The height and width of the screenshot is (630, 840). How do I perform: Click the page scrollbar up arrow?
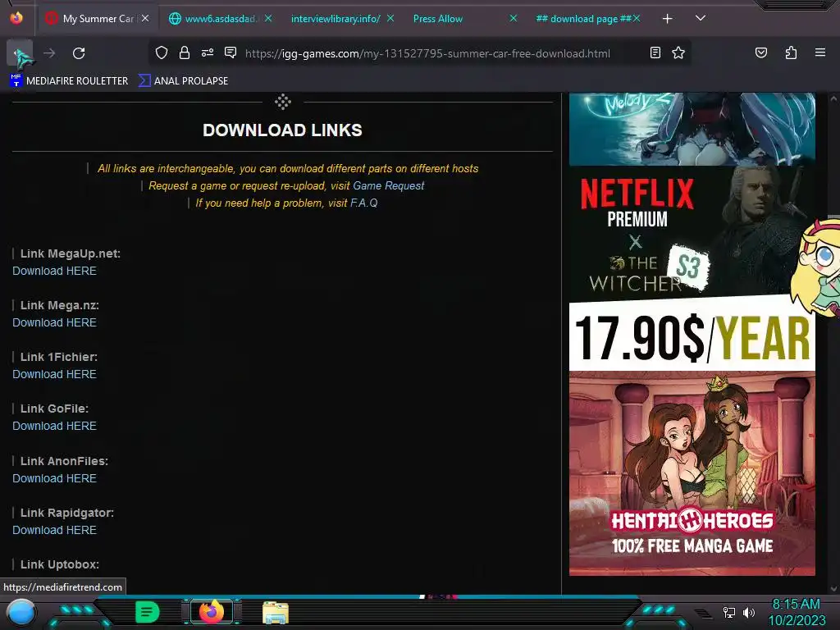(833, 98)
